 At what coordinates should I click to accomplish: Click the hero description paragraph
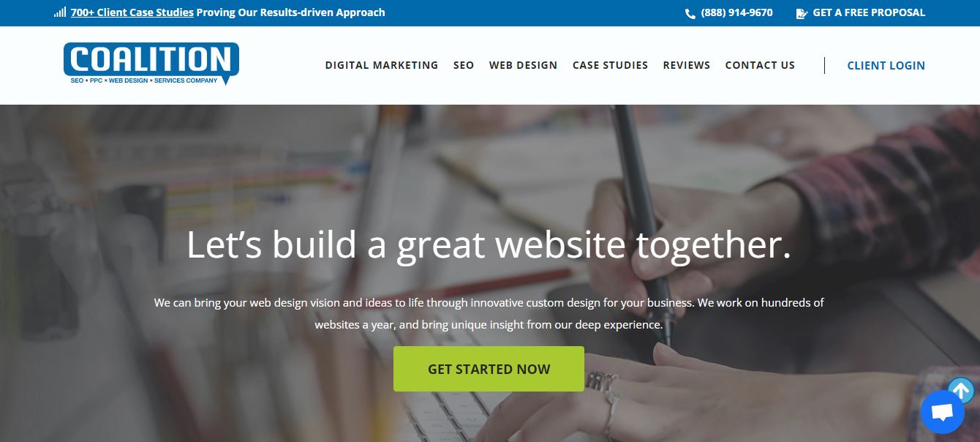pyautogui.click(x=489, y=313)
